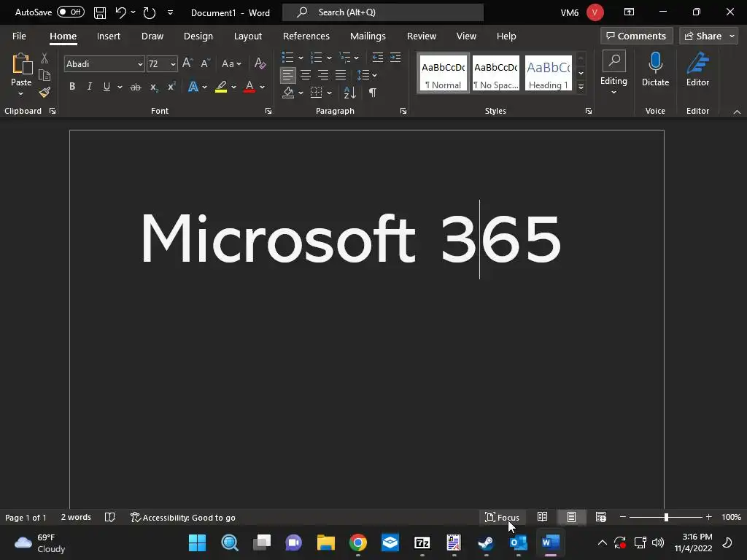
Task: Apply yellow text highlight color
Action: pos(221,87)
